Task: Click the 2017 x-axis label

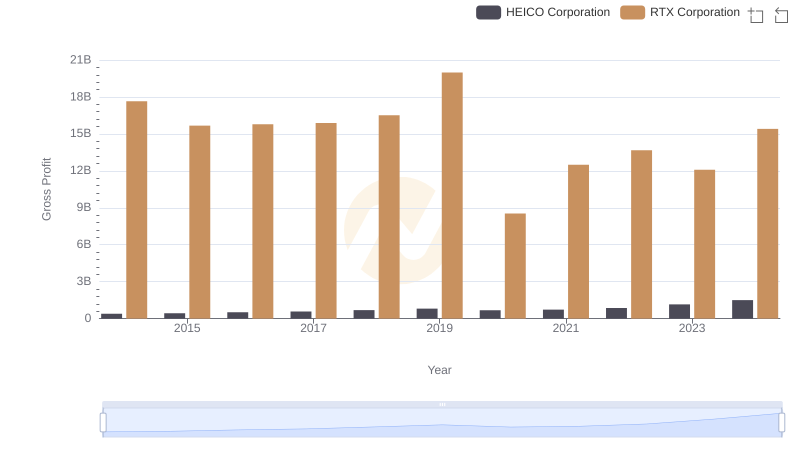Action: pyautogui.click(x=313, y=328)
